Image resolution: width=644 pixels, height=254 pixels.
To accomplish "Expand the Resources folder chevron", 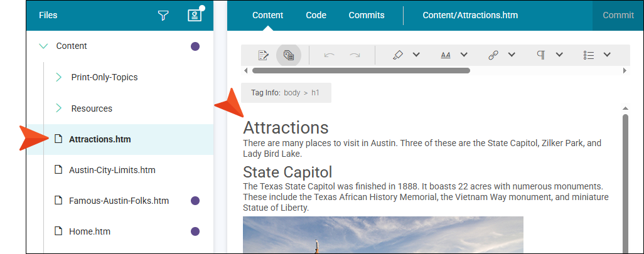I will click(x=59, y=108).
